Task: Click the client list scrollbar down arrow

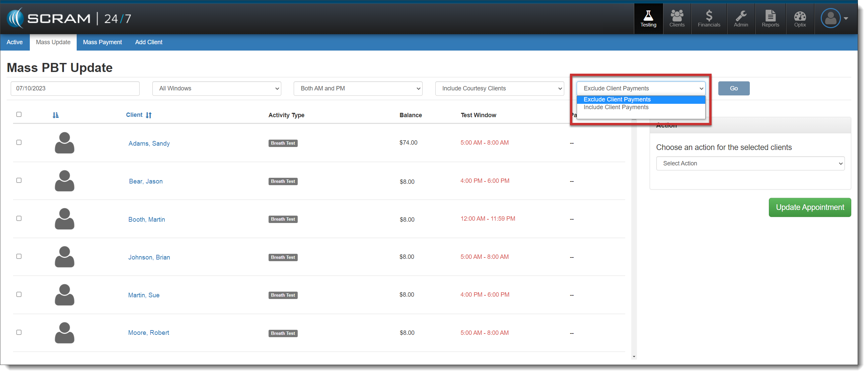Action: [x=634, y=357]
